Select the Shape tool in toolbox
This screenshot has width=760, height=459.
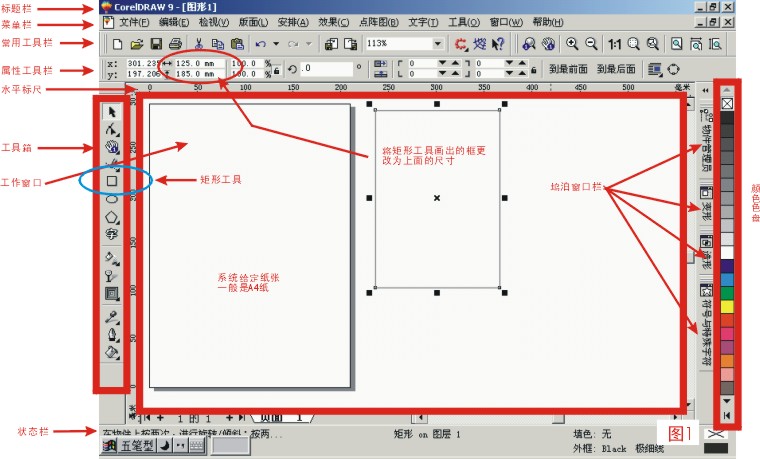112,129
